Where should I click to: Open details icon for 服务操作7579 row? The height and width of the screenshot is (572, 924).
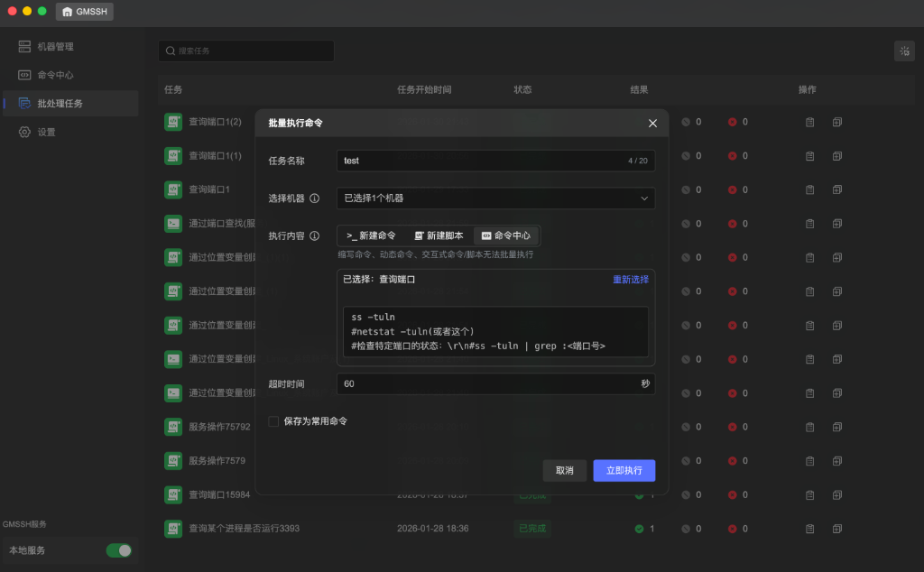coord(809,461)
